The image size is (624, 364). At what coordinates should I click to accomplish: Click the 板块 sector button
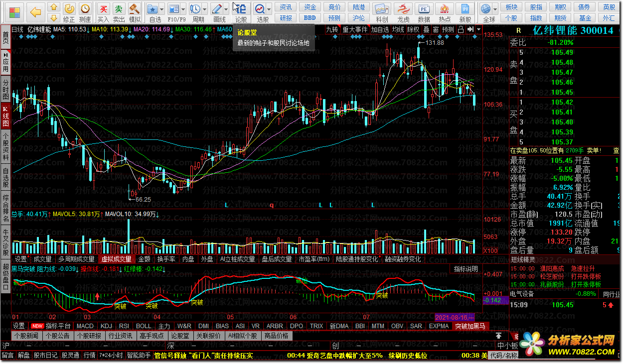pyautogui.click(x=512, y=7)
